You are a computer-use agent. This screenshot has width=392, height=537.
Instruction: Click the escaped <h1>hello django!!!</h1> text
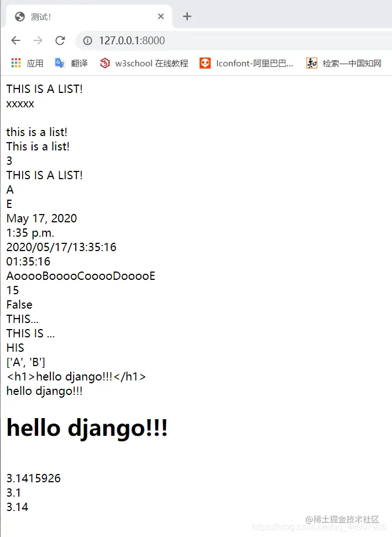(76, 377)
